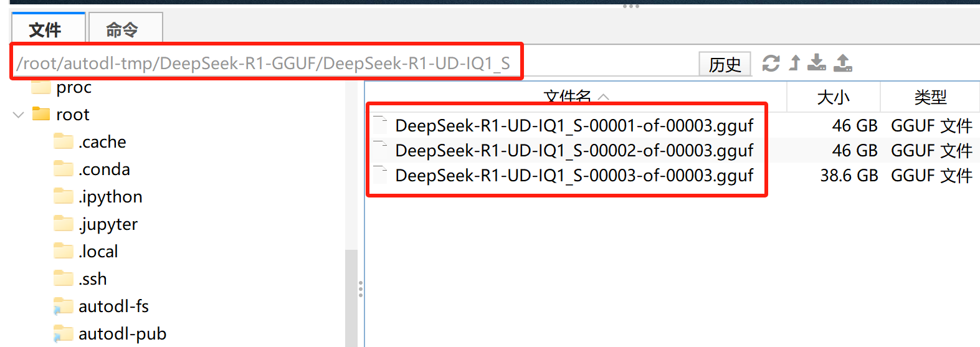Click the 38.6 GB size cell
The image size is (980, 347).
click(849, 176)
